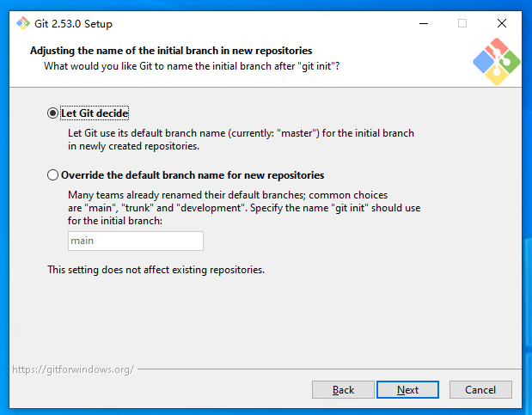Image resolution: width=532 pixels, height=415 pixels.
Task: Minimize the Git Setup window
Action: pyautogui.click(x=422, y=24)
